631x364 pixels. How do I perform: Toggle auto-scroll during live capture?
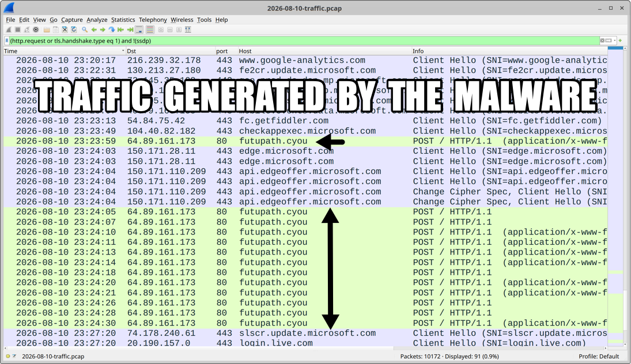(x=139, y=30)
